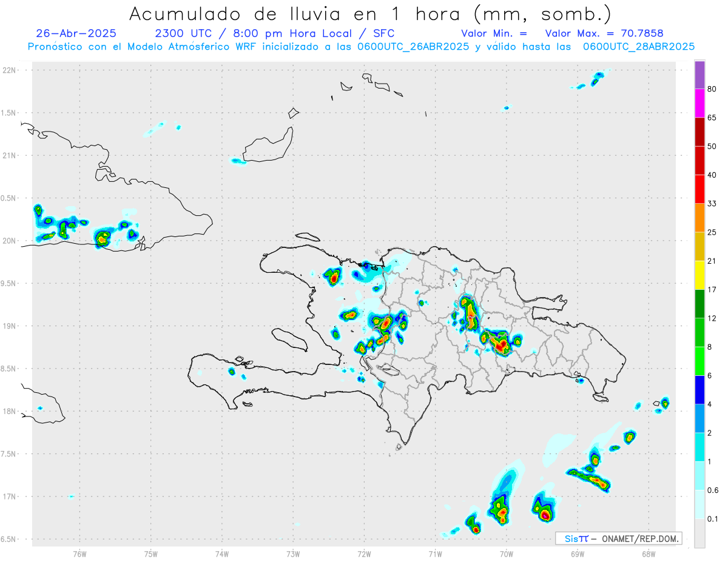Click the '80' value on the color scale
The image size is (728, 562).
(x=712, y=90)
